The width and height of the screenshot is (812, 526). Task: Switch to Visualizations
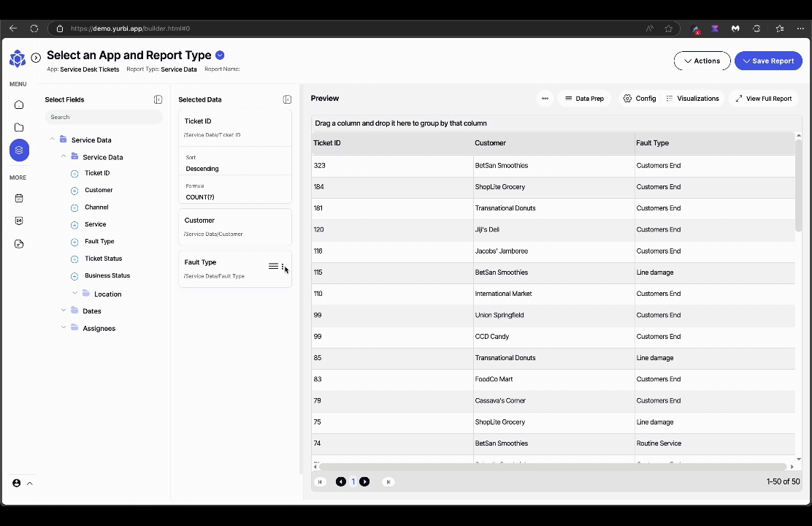(x=692, y=99)
